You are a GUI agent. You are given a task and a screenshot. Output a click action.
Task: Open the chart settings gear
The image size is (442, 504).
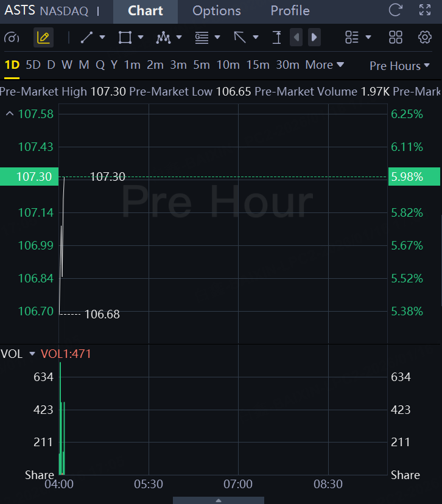click(425, 38)
